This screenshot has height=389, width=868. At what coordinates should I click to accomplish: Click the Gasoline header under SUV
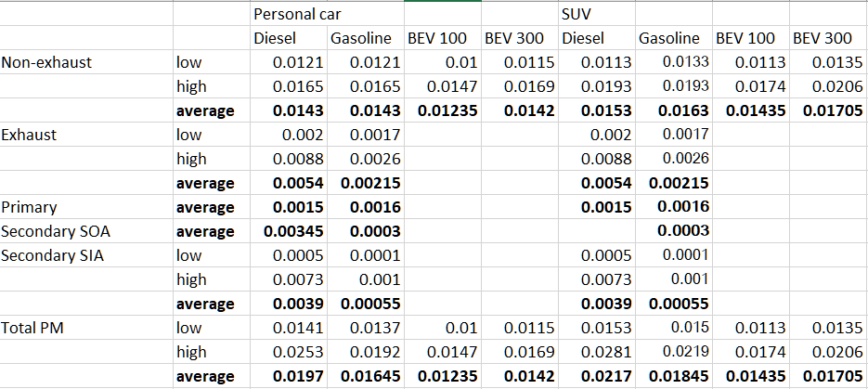(668, 38)
